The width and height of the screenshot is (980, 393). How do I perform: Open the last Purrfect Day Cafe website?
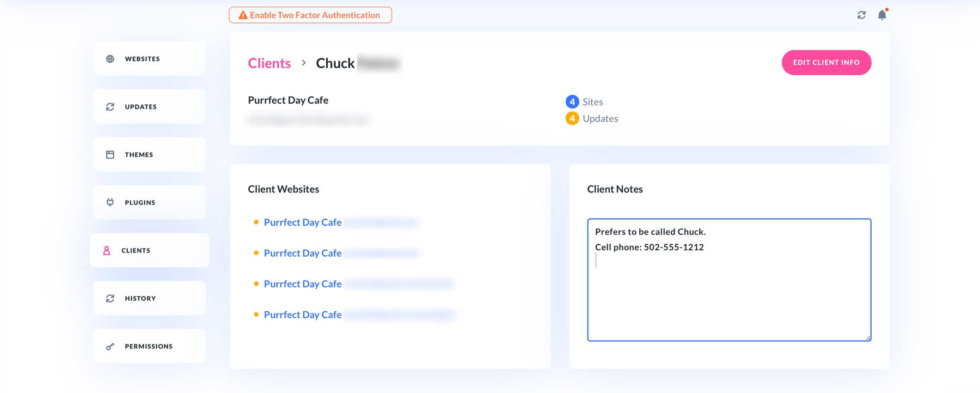(x=303, y=315)
